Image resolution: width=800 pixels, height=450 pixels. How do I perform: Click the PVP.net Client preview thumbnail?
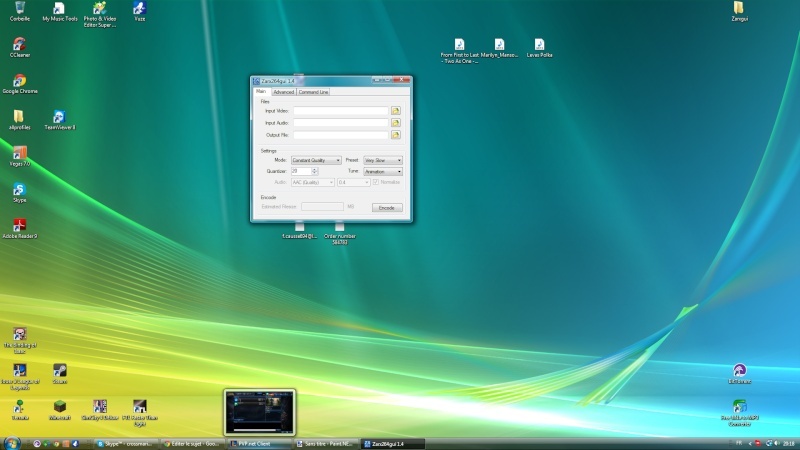pyautogui.click(x=260, y=412)
